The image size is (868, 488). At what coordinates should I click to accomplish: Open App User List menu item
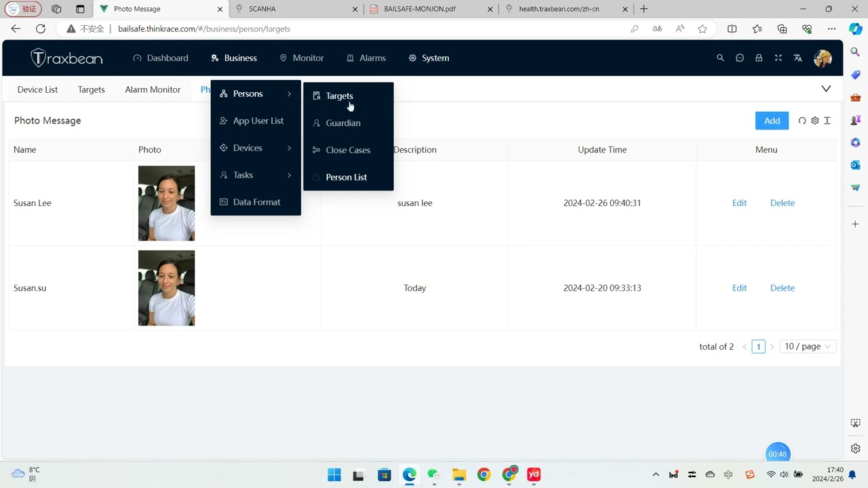click(x=256, y=121)
